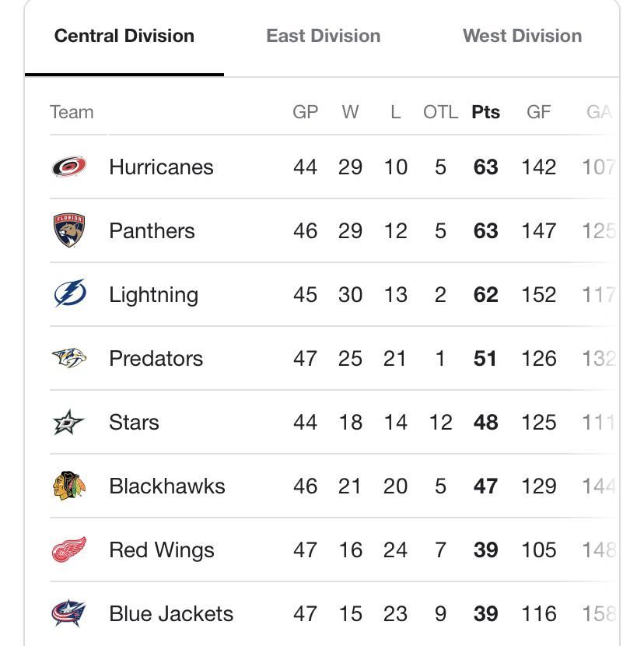Select the Dallas Stars logo
The image size is (644, 646).
click(x=68, y=422)
